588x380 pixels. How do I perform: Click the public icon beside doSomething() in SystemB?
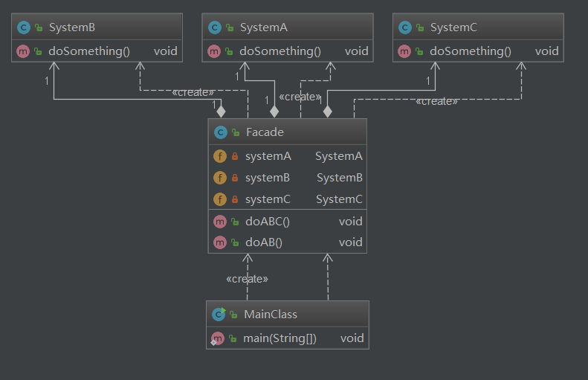(x=38, y=51)
